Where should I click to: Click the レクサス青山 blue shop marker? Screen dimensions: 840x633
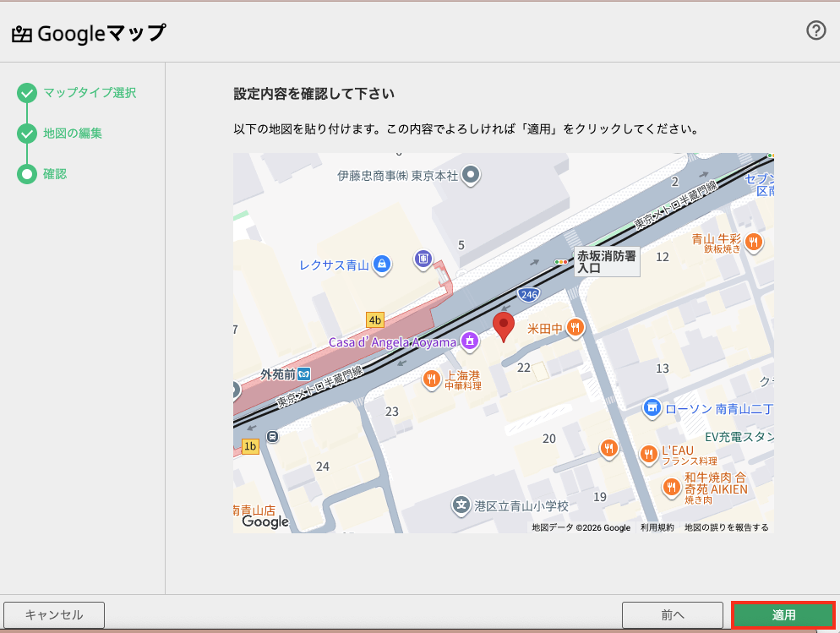(x=381, y=264)
